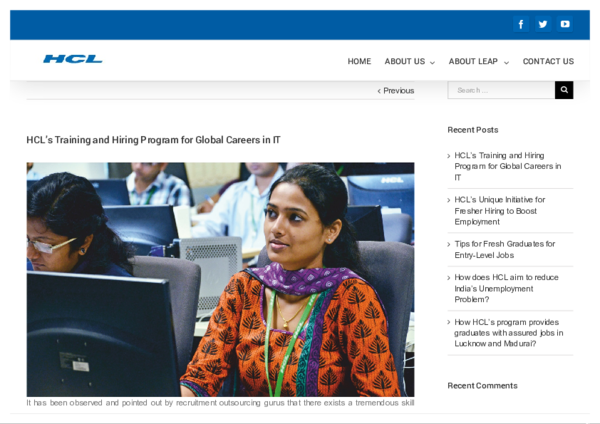Click the Previous post link
600x424 pixels.
pyautogui.click(x=396, y=91)
